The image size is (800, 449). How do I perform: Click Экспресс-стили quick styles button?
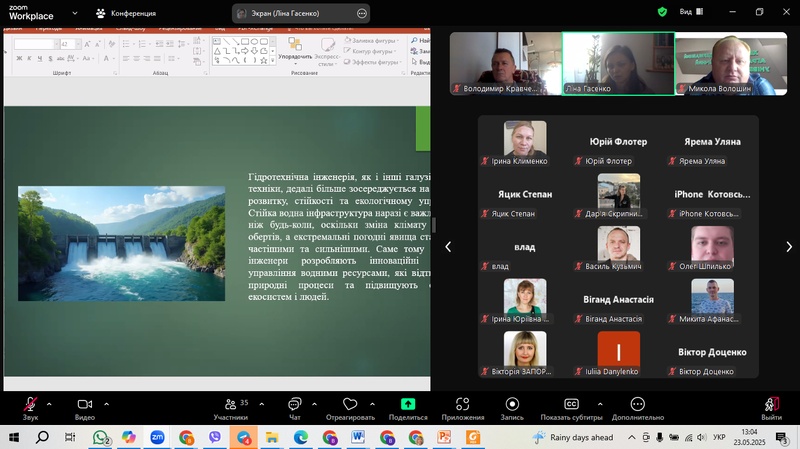pyautogui.click(x=327, y=51)
